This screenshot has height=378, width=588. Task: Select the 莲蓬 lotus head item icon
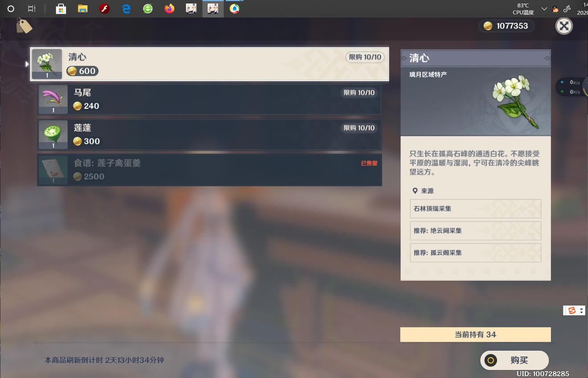(53, 134)
